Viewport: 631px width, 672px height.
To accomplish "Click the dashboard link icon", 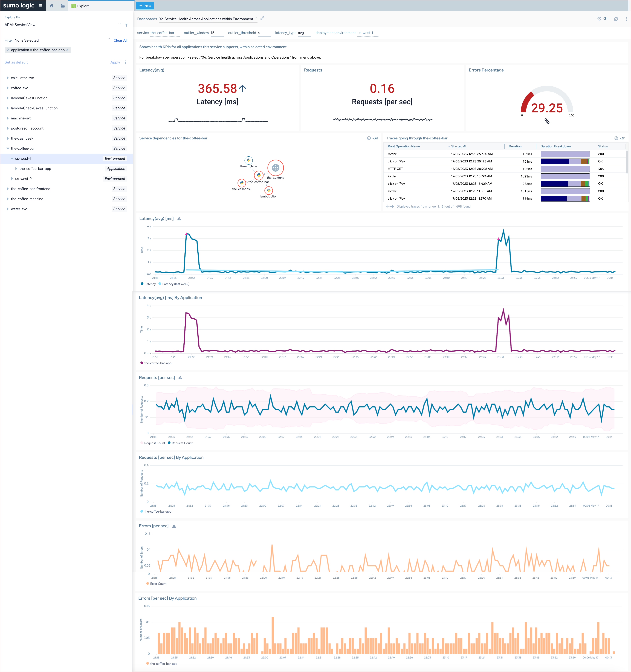I will click(262, 18).
